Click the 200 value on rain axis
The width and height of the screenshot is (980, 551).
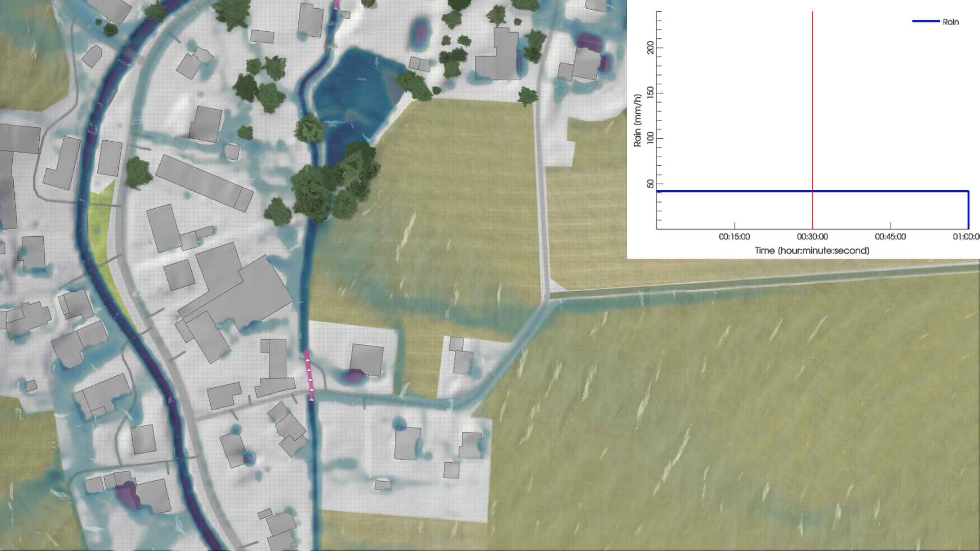(650, 48)
